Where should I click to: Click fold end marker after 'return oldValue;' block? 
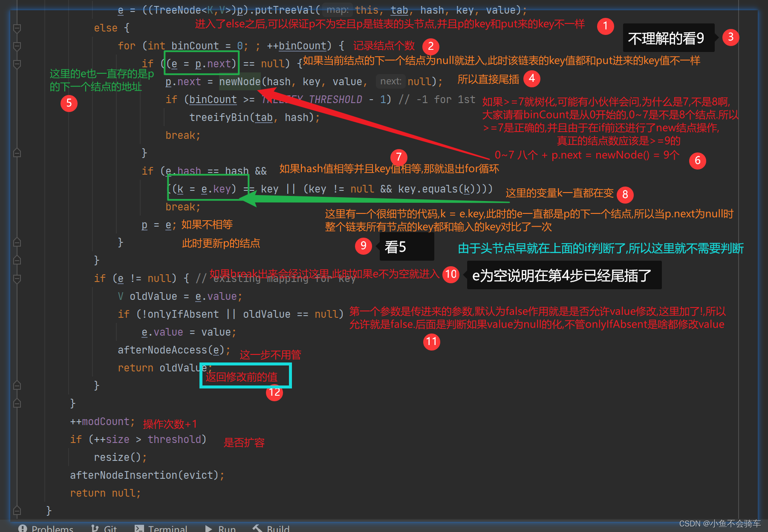pos(17,385)
